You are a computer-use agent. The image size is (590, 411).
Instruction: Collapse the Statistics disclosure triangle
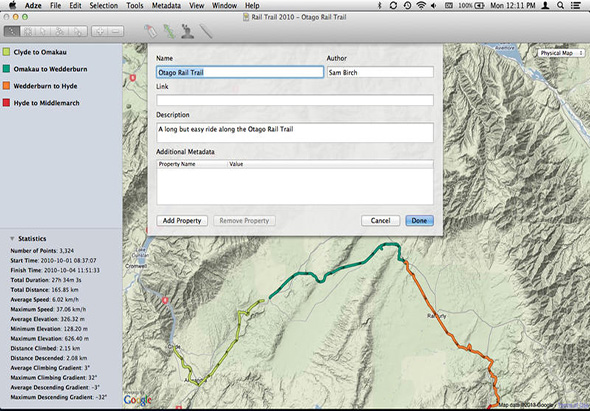[12, 239]
